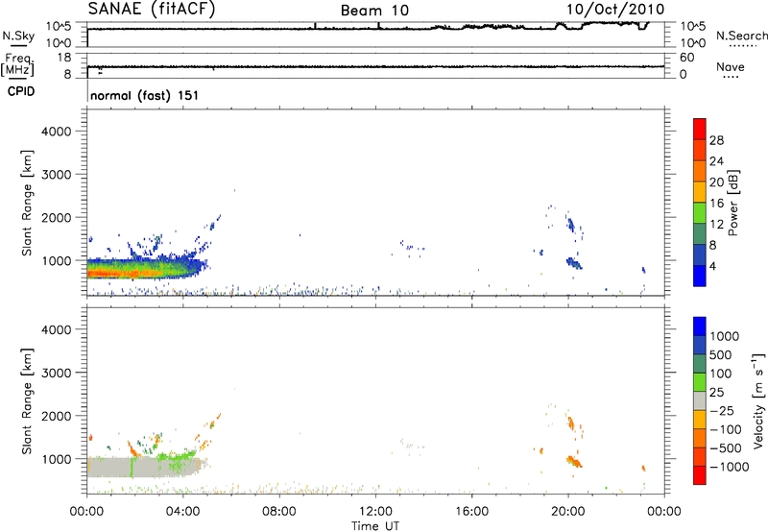Select the teal 8-12 dB power swatch
Image resolution: width=768 pixels, height=532 pixels.
700,234
